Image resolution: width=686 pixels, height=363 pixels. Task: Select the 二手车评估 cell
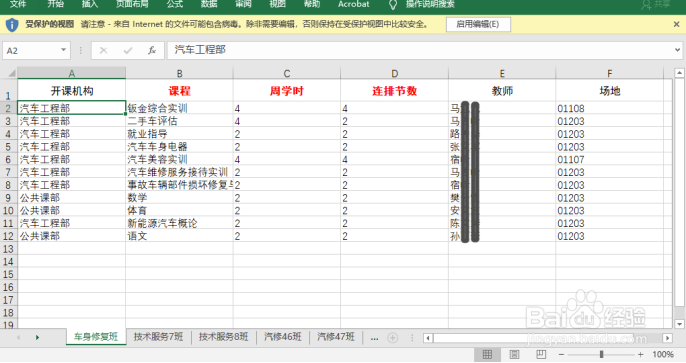(x=179, y=121)
